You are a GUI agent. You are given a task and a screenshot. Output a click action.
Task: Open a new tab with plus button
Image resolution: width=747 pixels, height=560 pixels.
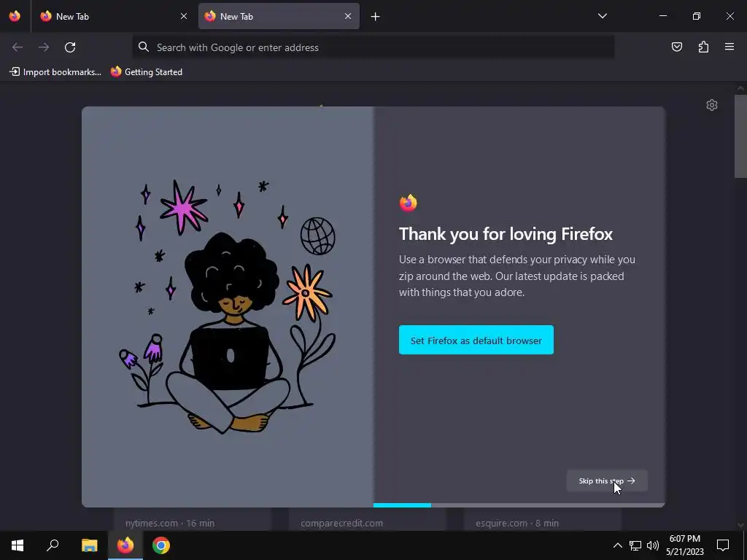pyautogui.click(x=376, y=17)
